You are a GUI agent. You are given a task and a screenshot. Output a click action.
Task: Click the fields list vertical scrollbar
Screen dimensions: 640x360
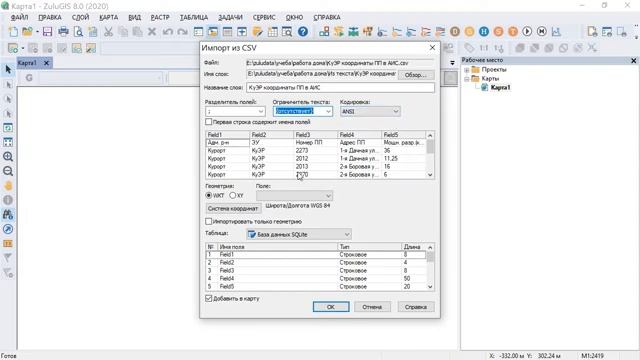pyautogui.click(x=430, y=267)
